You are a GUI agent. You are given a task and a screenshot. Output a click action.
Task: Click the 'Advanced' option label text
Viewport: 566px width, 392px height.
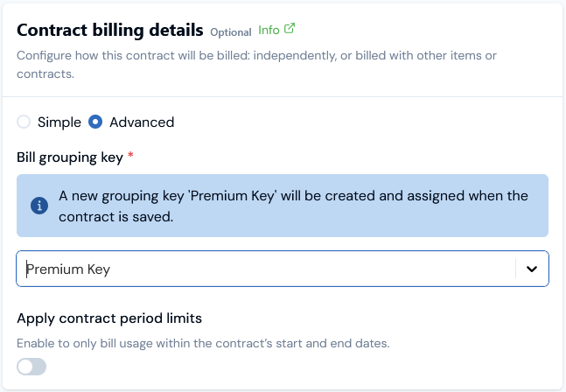[141, 122]
